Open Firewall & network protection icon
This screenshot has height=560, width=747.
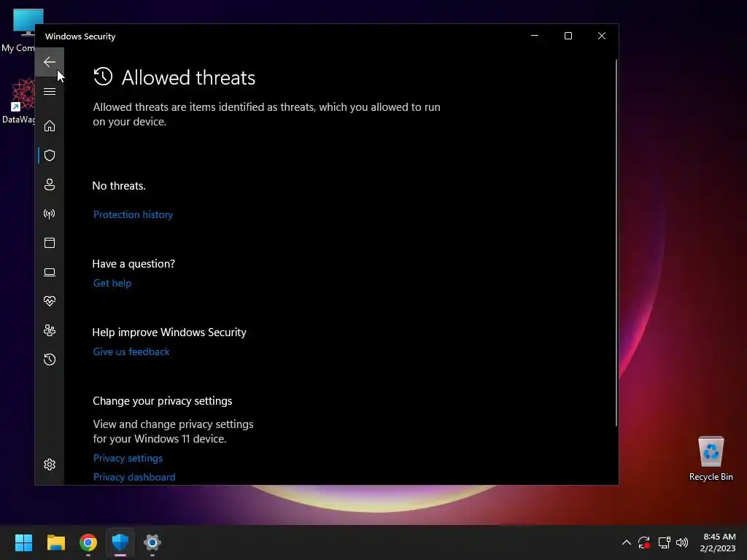50,214
